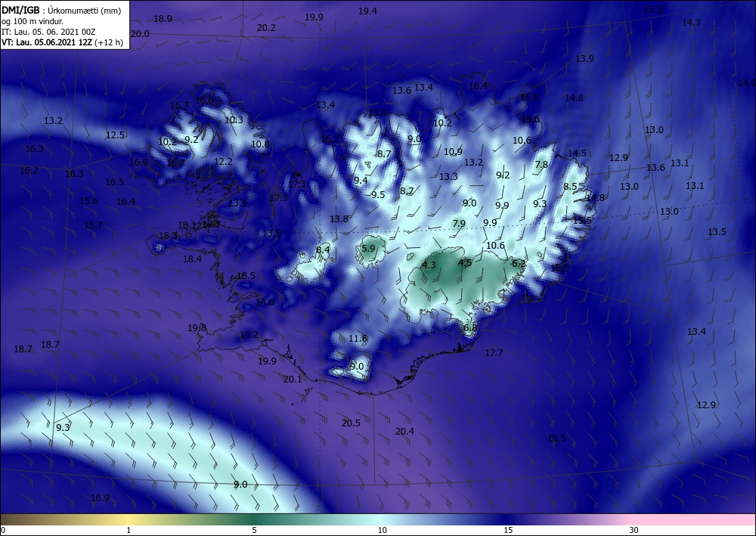
Task: Click the 20.4 value south of Iceland
Action: [x=404, y=432]
